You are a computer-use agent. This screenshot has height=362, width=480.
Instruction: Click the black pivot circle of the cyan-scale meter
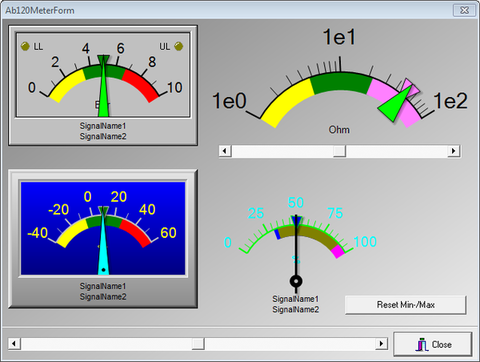pos(296,281)
